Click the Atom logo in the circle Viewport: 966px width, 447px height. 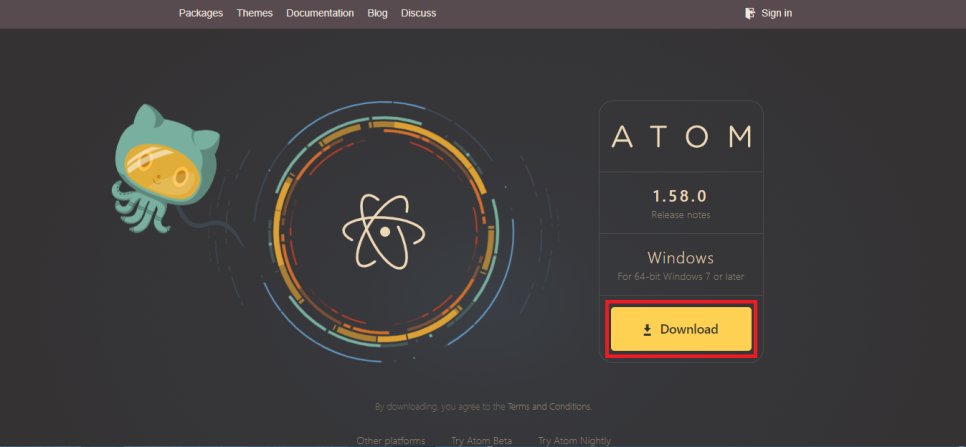(384, 232)
